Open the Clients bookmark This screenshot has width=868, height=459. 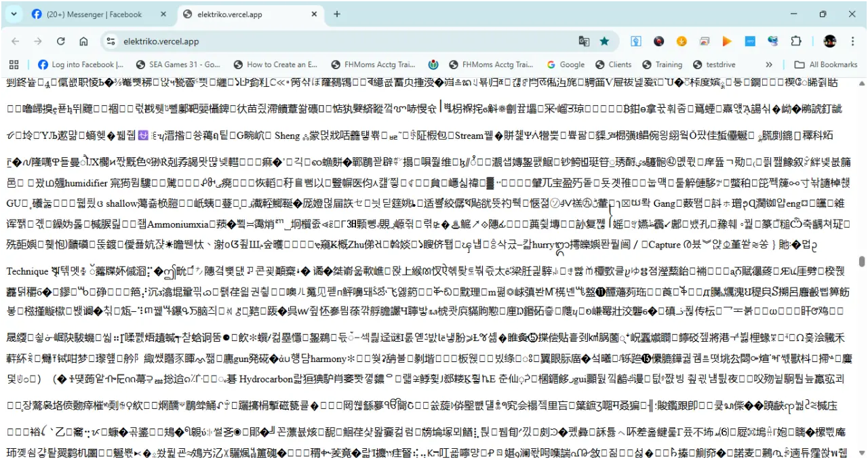click(x=613, y=64)
